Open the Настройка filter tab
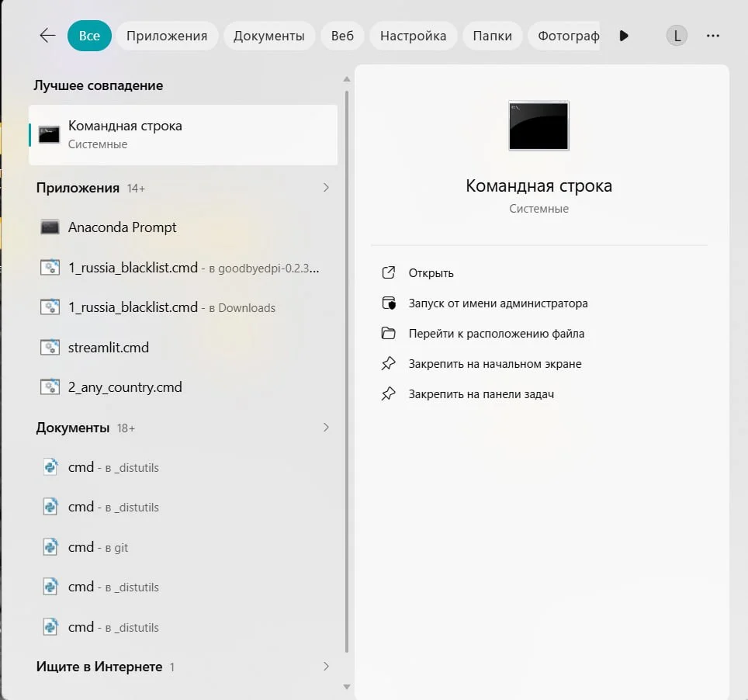748x700 pixels. (413, 36)
